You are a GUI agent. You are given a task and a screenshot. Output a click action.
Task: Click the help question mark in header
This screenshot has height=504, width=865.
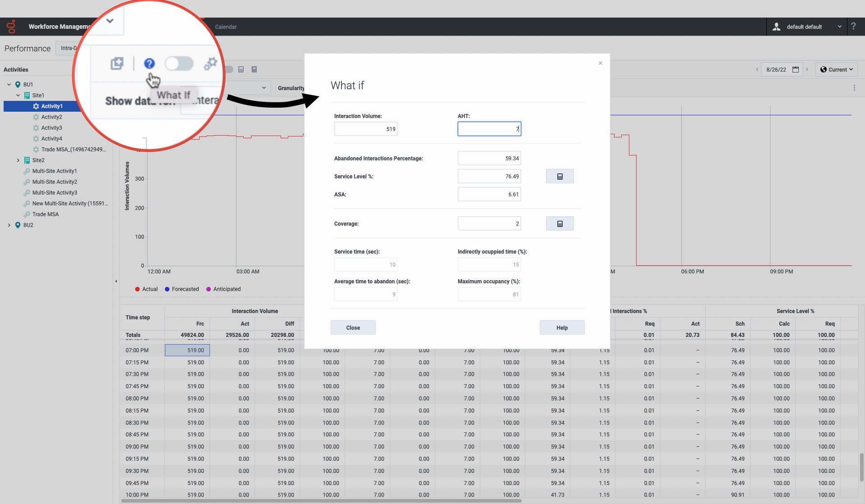(853, 27)
